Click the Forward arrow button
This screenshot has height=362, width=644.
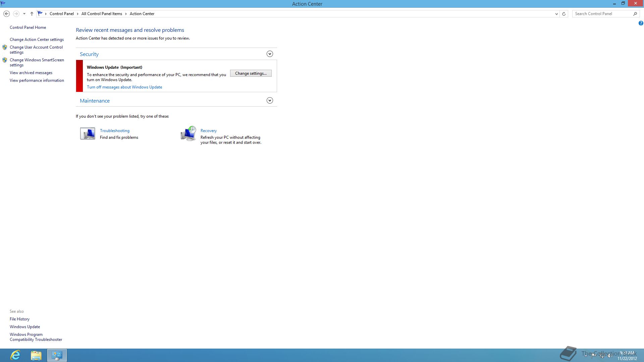[x=16, y=14]
